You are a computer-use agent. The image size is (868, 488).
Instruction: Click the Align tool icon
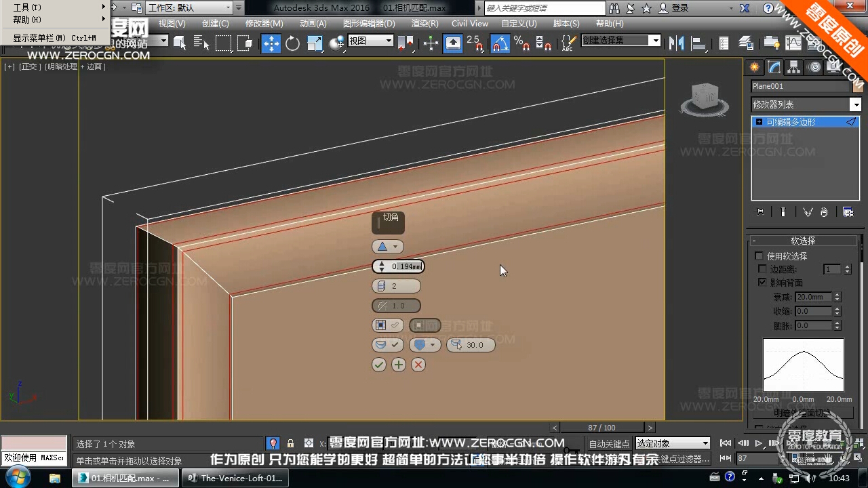click(698, 43)
